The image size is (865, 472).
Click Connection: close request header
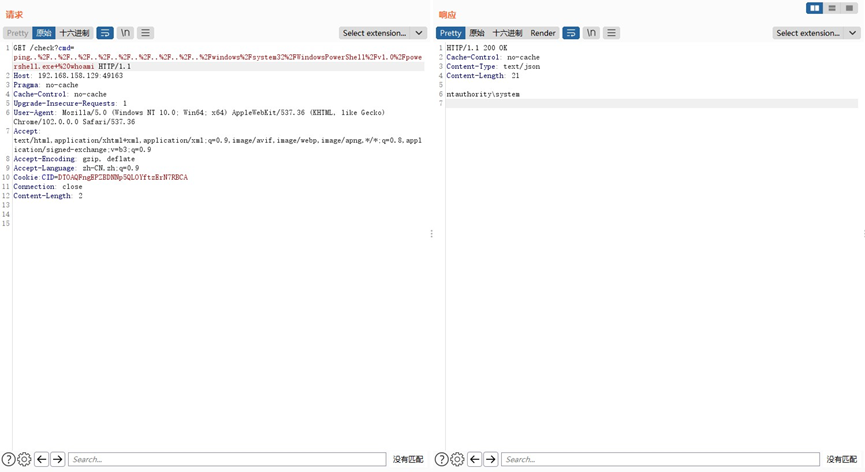48,186
